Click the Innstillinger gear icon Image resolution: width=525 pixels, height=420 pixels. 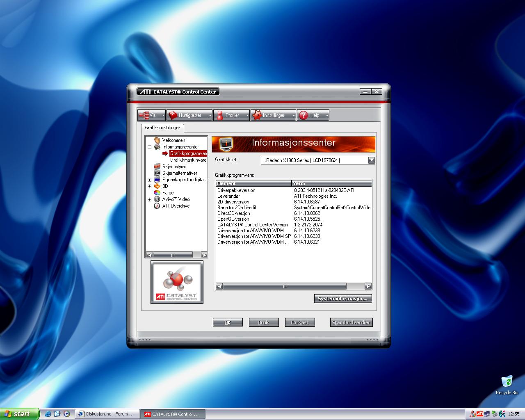(257, 115)
